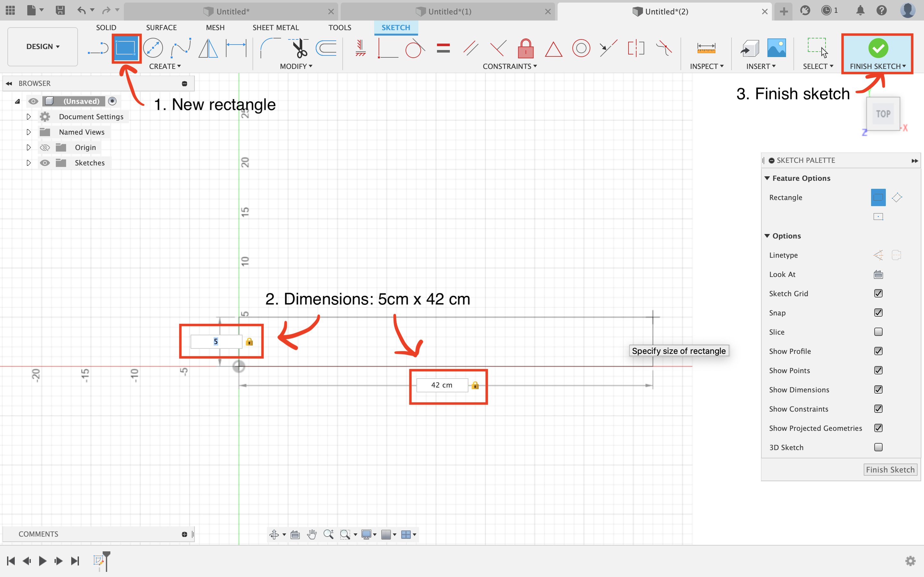Click the SHEET METAL tab
The height and width of the screenshot is (577, 924).
coord(275,27)
